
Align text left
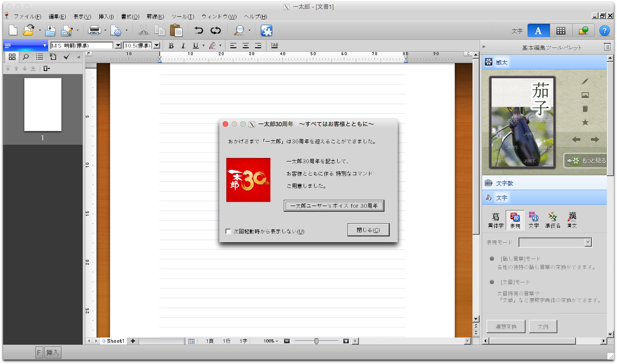[x=233, y=46]
